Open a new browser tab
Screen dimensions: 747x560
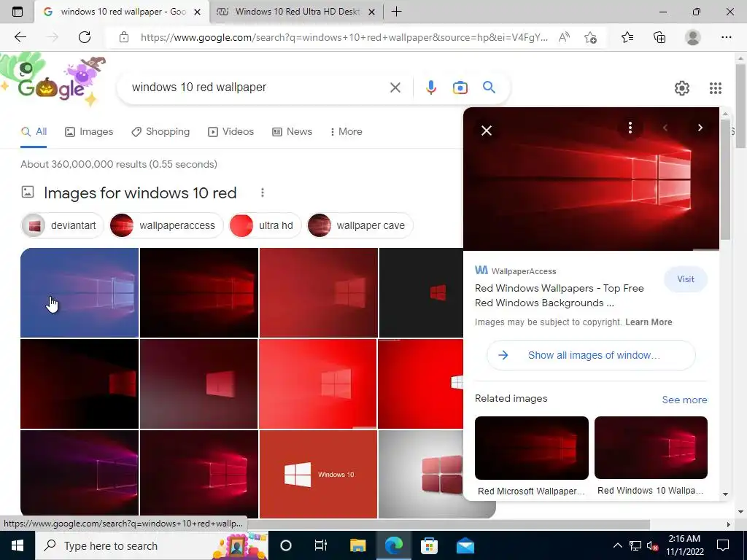click(396, 12)
